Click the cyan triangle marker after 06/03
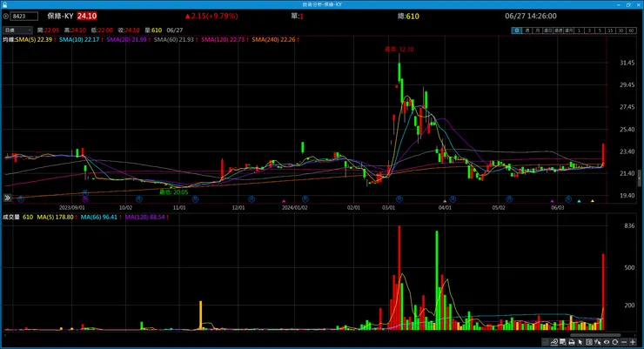 point(579,201)
